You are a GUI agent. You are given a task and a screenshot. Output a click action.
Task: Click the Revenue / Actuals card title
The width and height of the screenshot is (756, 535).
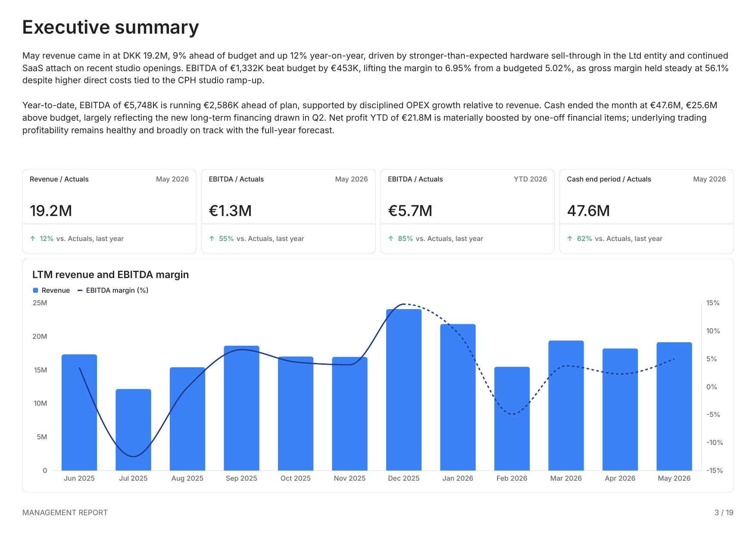tap(59, 179)
